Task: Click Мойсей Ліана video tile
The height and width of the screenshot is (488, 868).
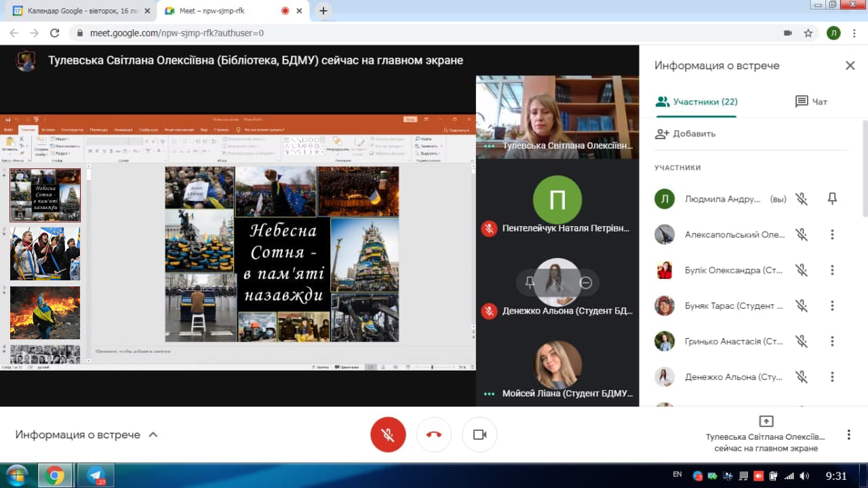Action: click(x=557, y=367)
